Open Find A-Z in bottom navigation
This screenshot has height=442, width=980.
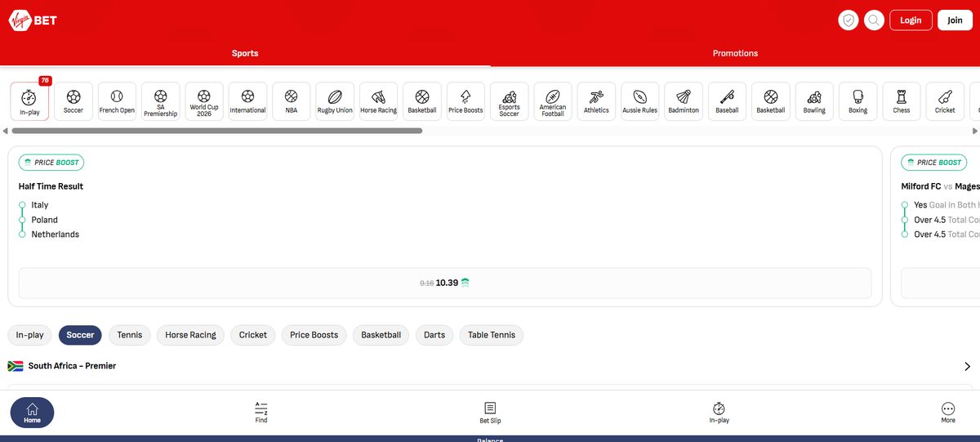pyautogui.click(x=261, y=413)
